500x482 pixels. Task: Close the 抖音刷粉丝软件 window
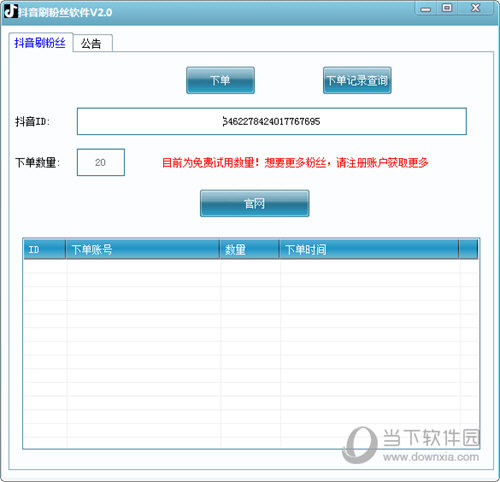[x=475, y=8]
